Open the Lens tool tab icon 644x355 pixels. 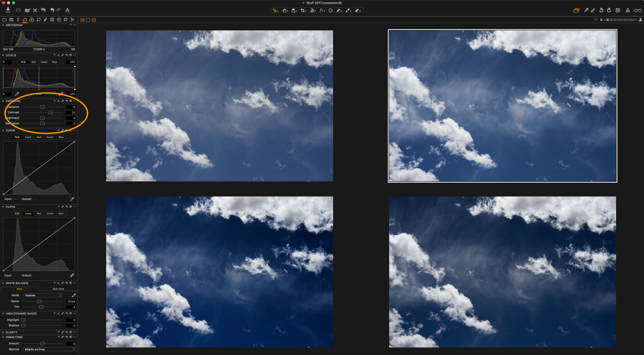[x=18, y=20]
